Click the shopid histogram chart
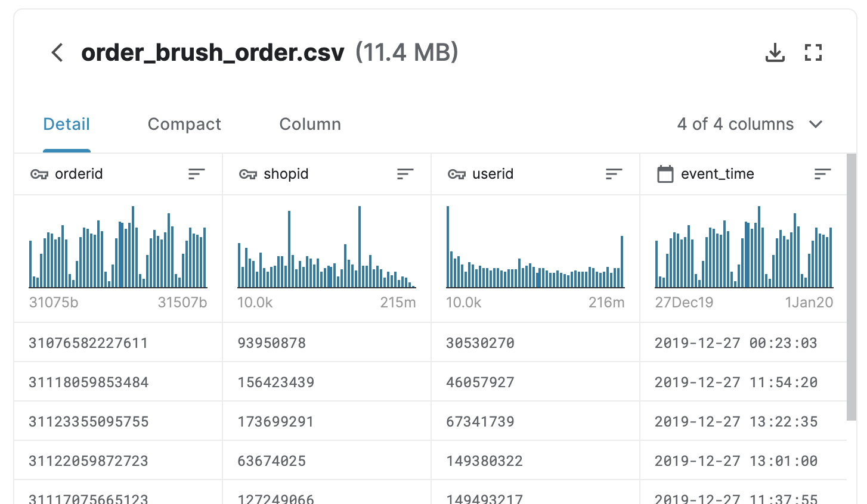Screen dimensions: 867x504 [327, 247]
